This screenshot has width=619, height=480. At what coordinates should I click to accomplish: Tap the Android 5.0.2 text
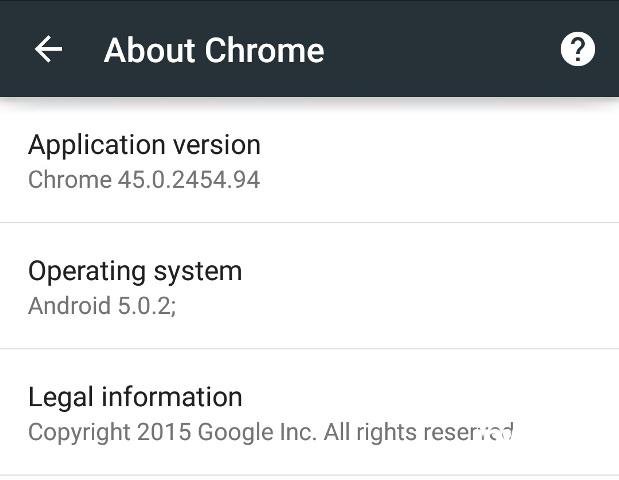click(102, 306)
